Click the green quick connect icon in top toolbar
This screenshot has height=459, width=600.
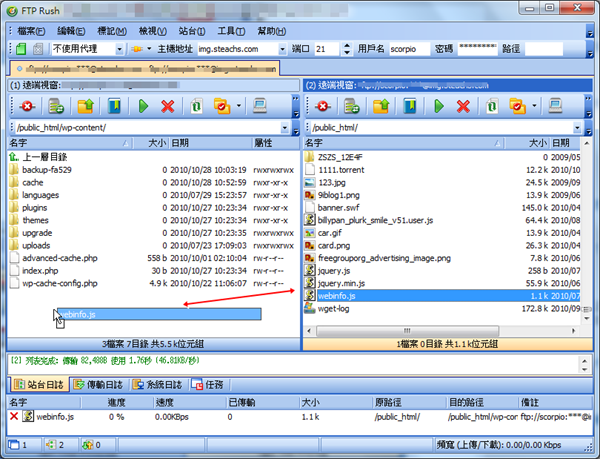pos(21,49)
